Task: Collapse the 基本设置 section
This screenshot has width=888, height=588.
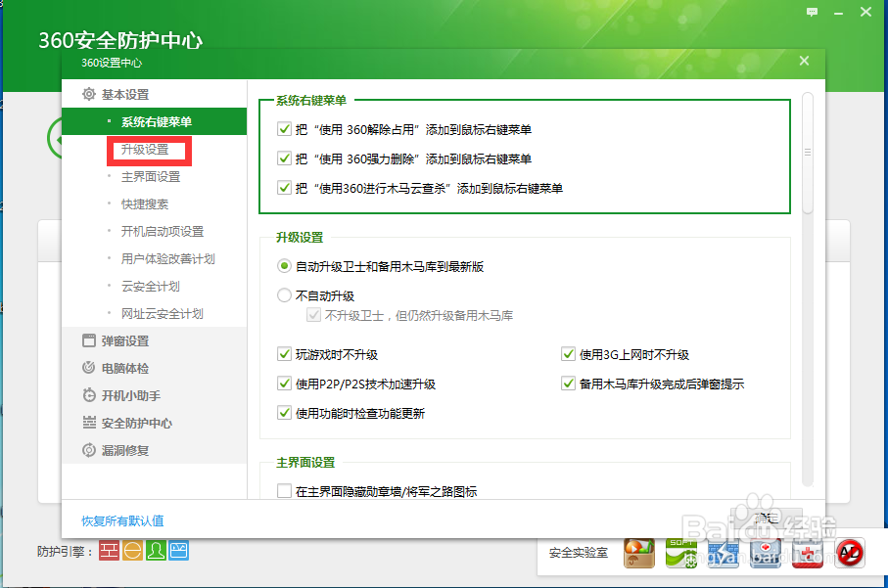Action: 125,95
